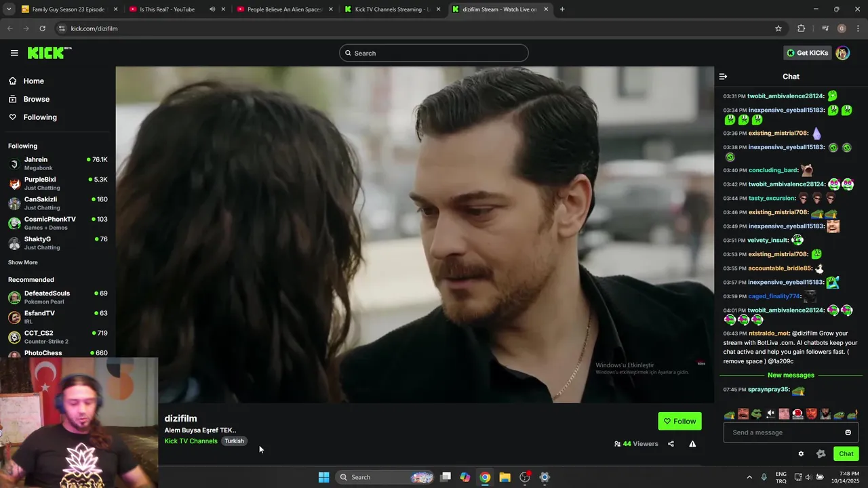Open recommended channel CCT_CS2
Image resolution: width=868 pixels, height=488 pixels.
click(x=58, y=337)
